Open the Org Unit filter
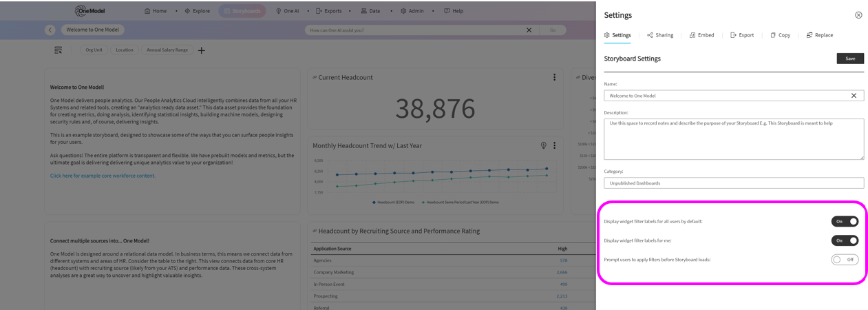This screenshot has height=310, width=868. (x=94, y=50)
